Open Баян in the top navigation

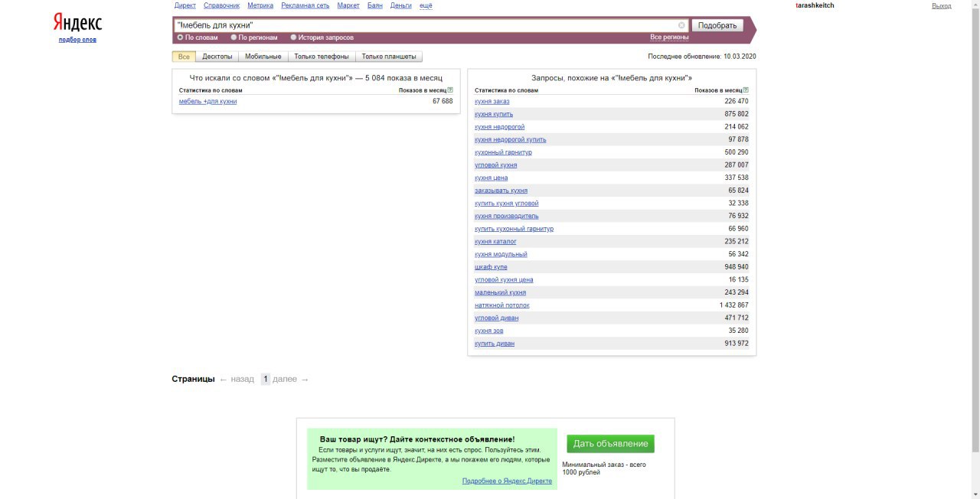pos(375,5)
